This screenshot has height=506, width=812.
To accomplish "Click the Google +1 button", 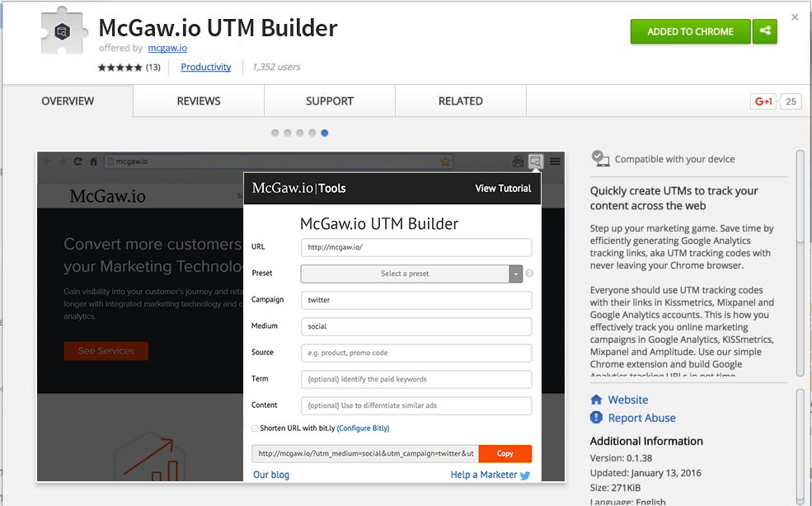I will tap(763, 101).
